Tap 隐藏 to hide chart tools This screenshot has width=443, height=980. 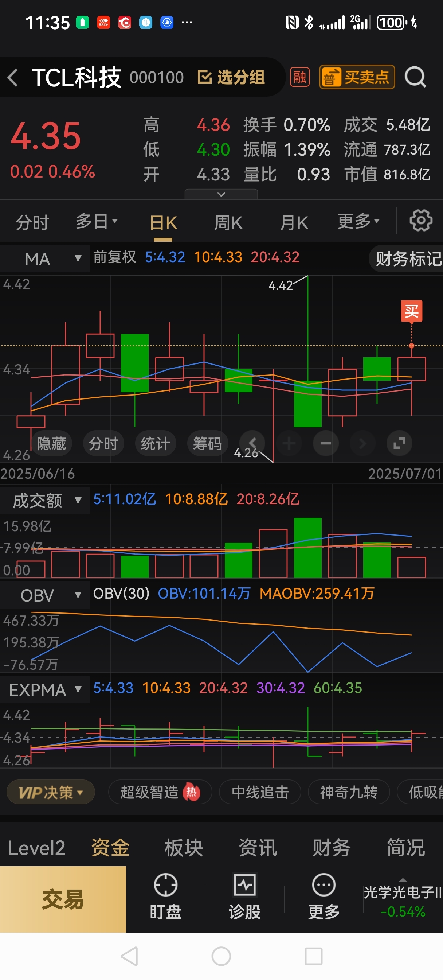coord(51,444)
